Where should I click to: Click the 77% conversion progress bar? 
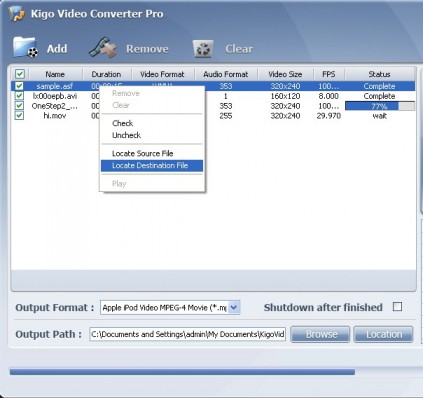[x=380, y=106]
